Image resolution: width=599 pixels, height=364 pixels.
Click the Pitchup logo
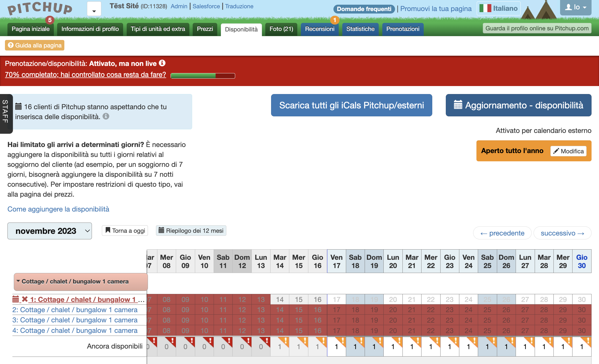40,8
